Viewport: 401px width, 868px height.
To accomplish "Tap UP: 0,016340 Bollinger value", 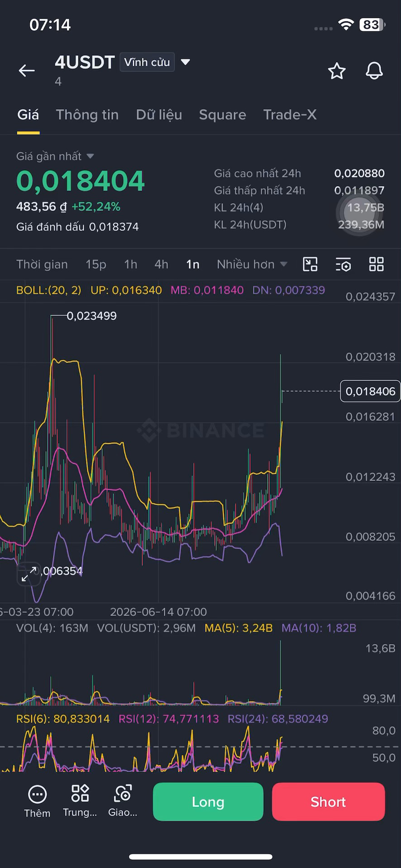I will [x=126, y=290].
